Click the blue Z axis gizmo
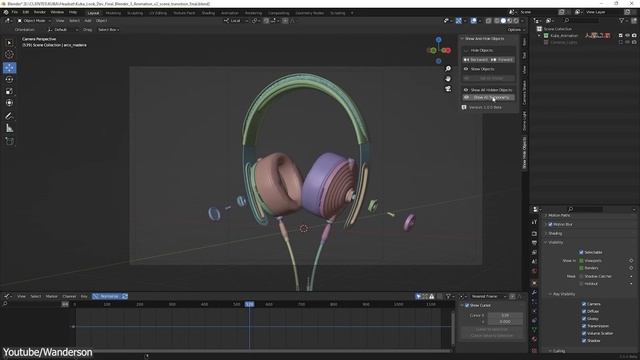 pyautogui.click(x=438, y=40)
